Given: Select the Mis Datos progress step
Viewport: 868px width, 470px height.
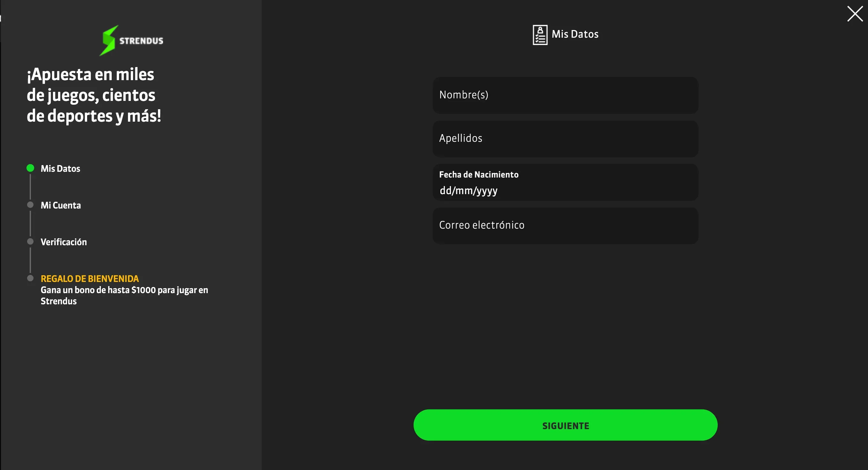Looking at the screenshot, I should [x=60, y=169].
